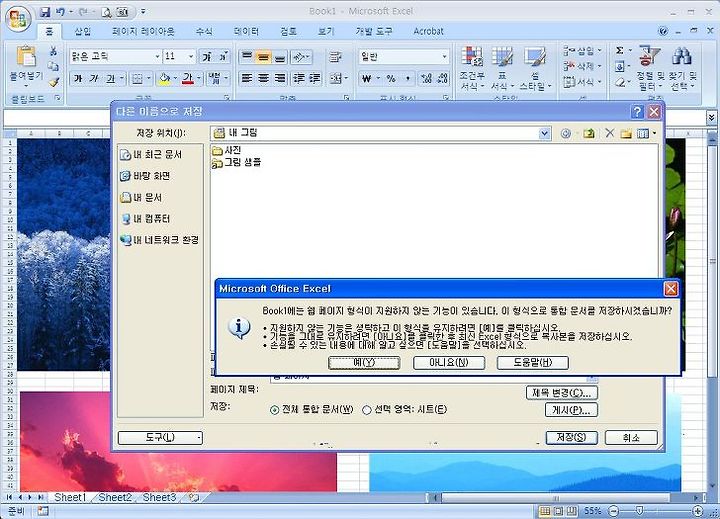Screen dimensions: 720x519
Task: Click the Format as Table icon
Action: tap(502, 56)
